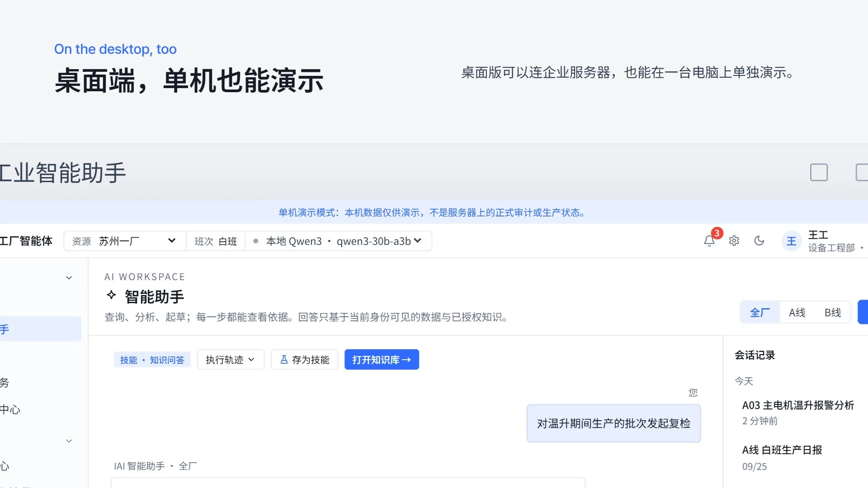Collapse the upper sidebar section chevron
The height and width of the screenshot is (488, 868).
point(69,278)
